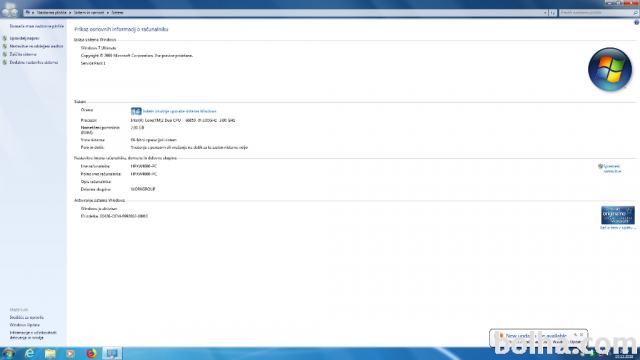Open the Start menu orb
This screenshot has height=360, width=640.
[x=8, y=353]
